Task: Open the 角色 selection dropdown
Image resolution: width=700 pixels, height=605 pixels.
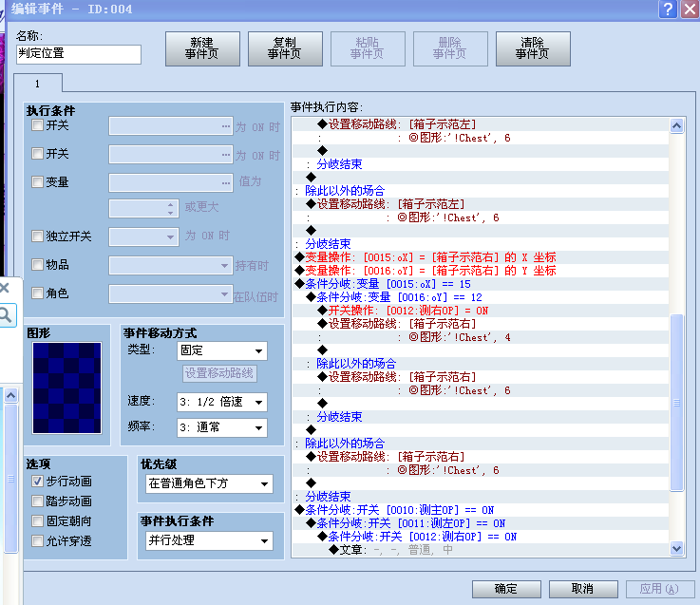Action: [x=171, y=294]
